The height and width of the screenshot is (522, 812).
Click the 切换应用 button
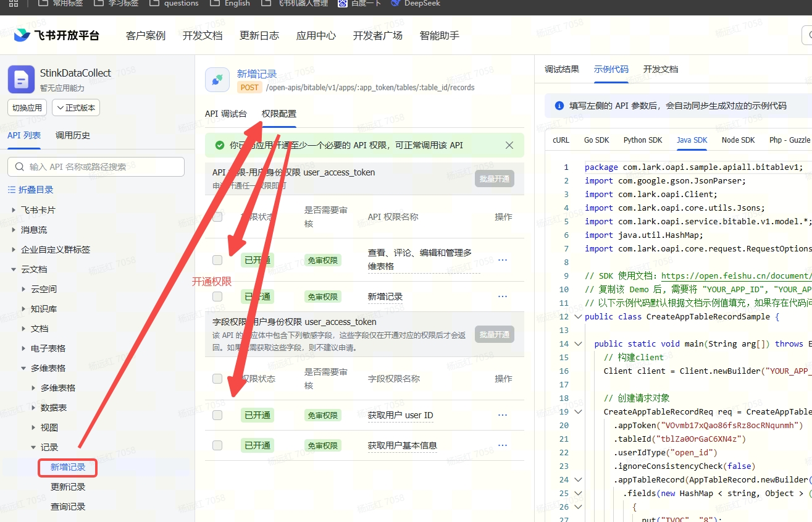pos(27,107)
